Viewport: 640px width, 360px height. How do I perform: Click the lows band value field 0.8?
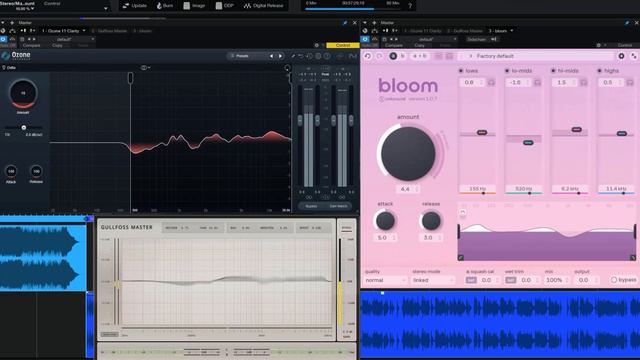pyautogui.click(x=472, y=82)
